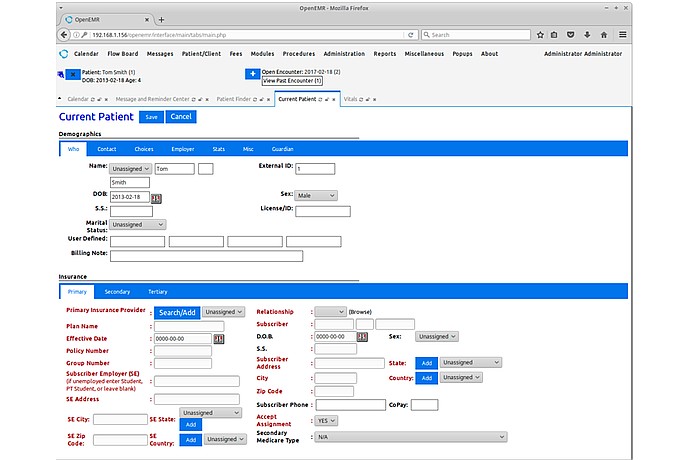Click View Past Encounter button

click(292, 81)
